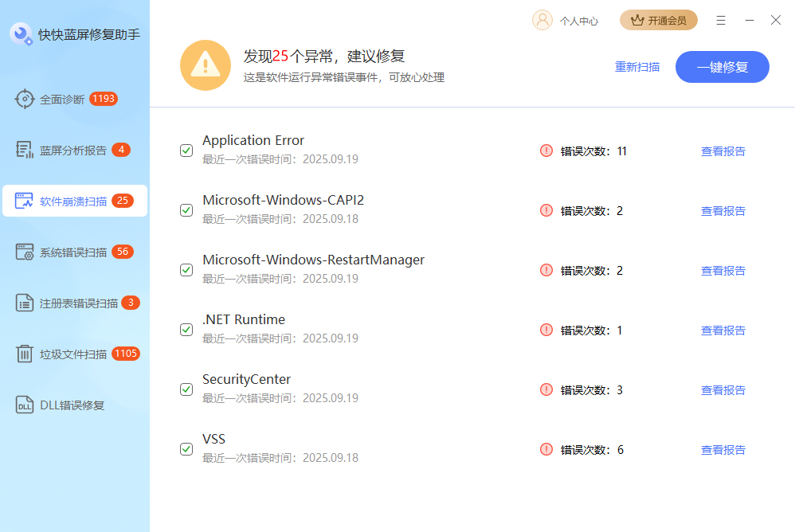Click the 重新扫描 rescan link
The width and height of the screenshot is (795, 532).
coord(637,67)
